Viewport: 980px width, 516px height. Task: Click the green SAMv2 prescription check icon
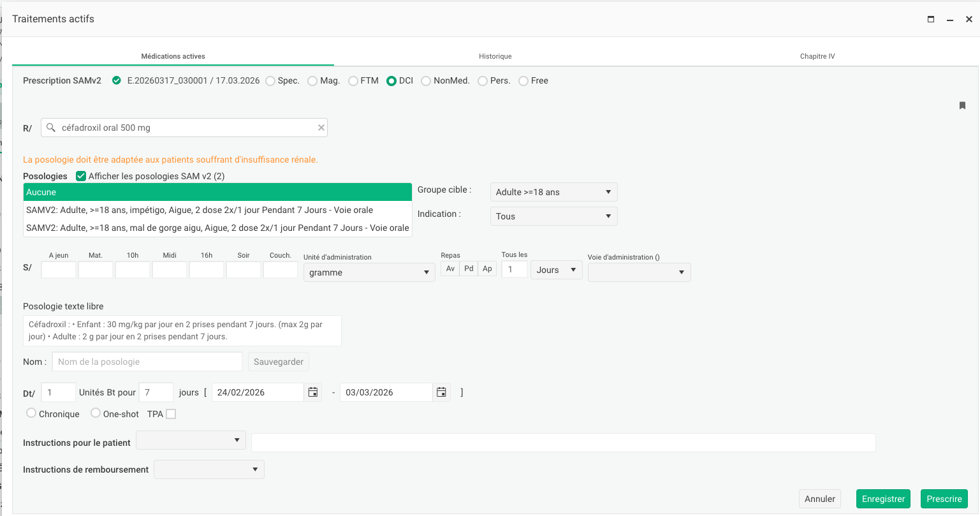(116, 80)
